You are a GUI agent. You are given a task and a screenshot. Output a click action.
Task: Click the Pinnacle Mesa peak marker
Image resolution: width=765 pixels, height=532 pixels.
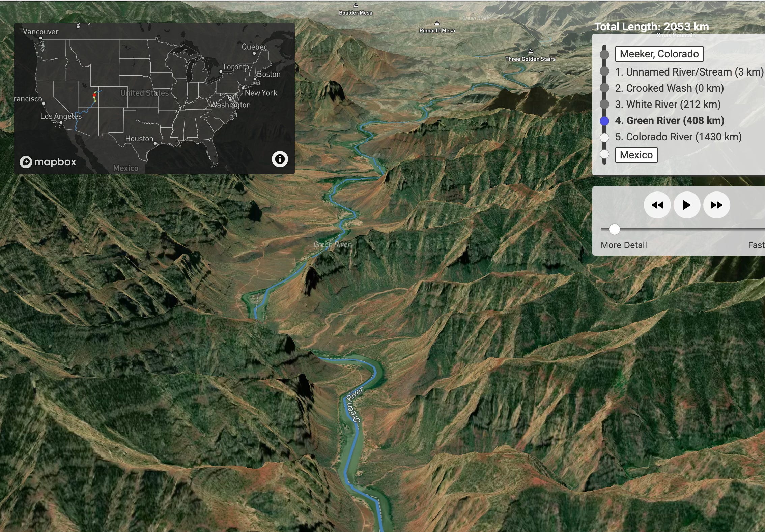[x=437, y=23]
